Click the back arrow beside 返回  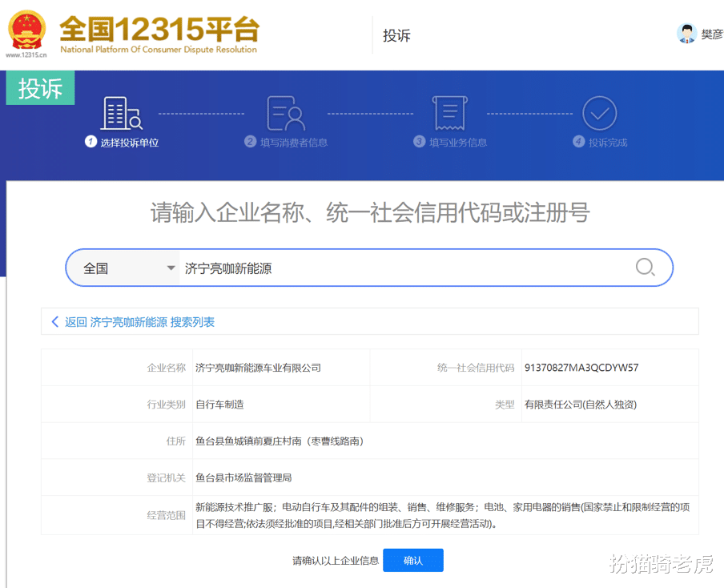pyautogui.click(x=54, y=321)
